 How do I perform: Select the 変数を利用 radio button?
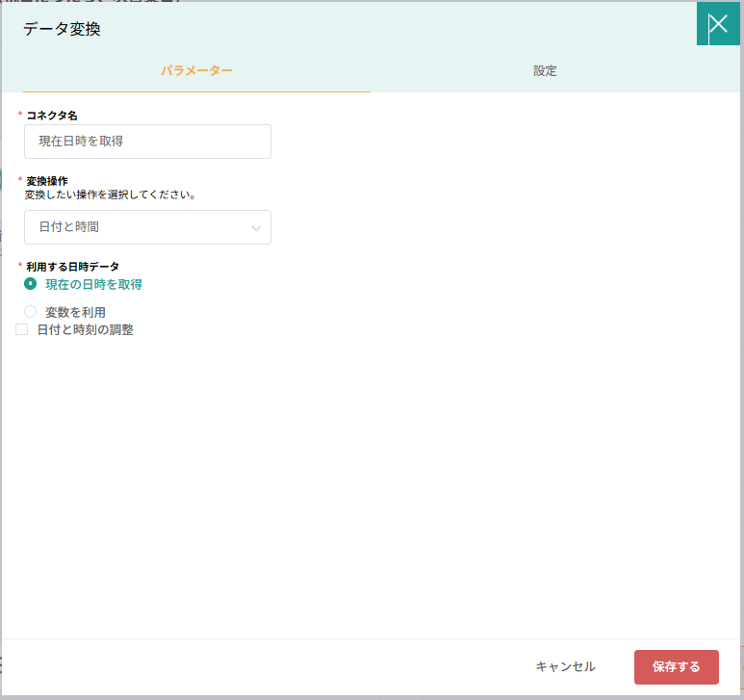(31, 312)
